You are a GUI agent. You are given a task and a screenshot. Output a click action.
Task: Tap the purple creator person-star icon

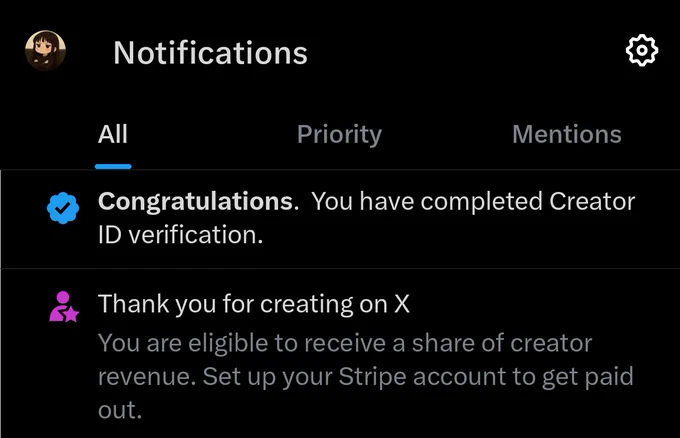point(64,307)
